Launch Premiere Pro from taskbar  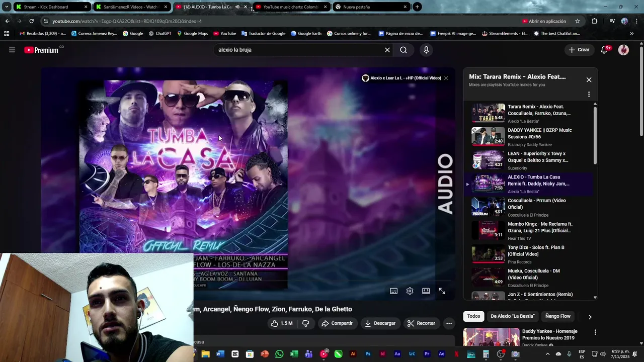pyautogui.click(x=427, y=354)
